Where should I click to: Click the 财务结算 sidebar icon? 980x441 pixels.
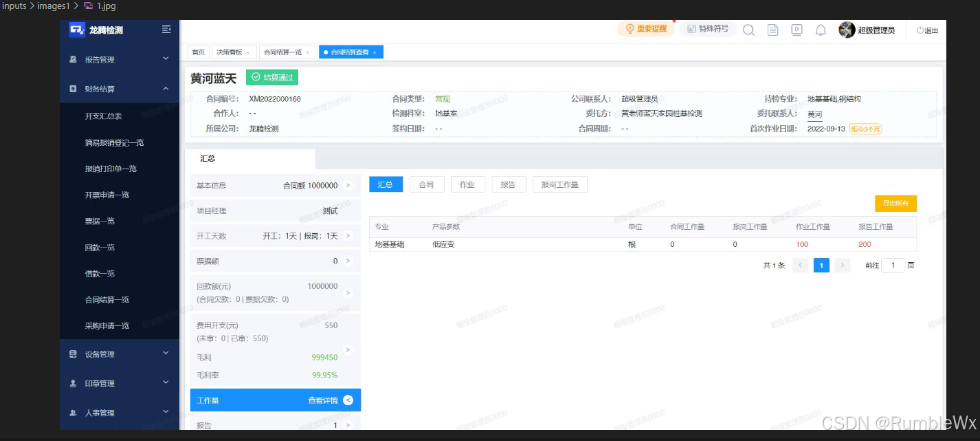click(73, 89)
